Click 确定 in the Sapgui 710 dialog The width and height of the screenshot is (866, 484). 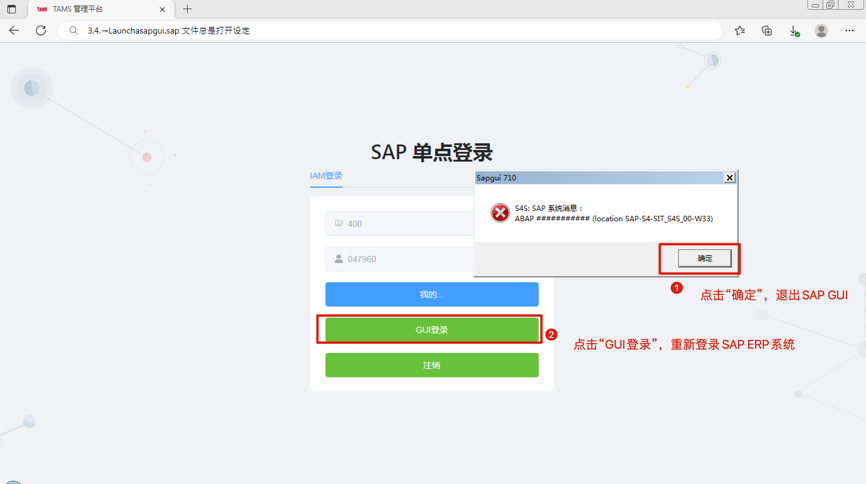tap(705, 258)
